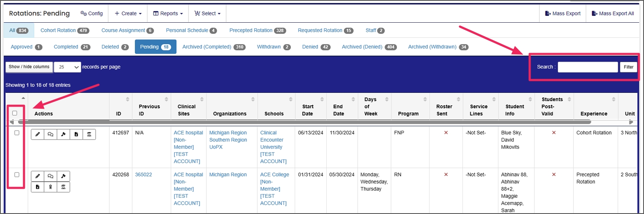
Task: Switch to the Personal Schedule tab
Action: pyautogui.click(x=191, y=30)
